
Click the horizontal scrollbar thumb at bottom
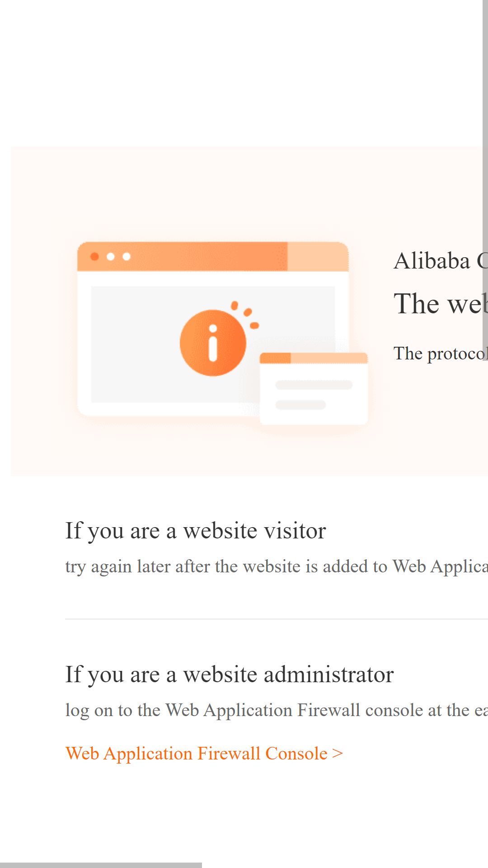coord(101,865)
